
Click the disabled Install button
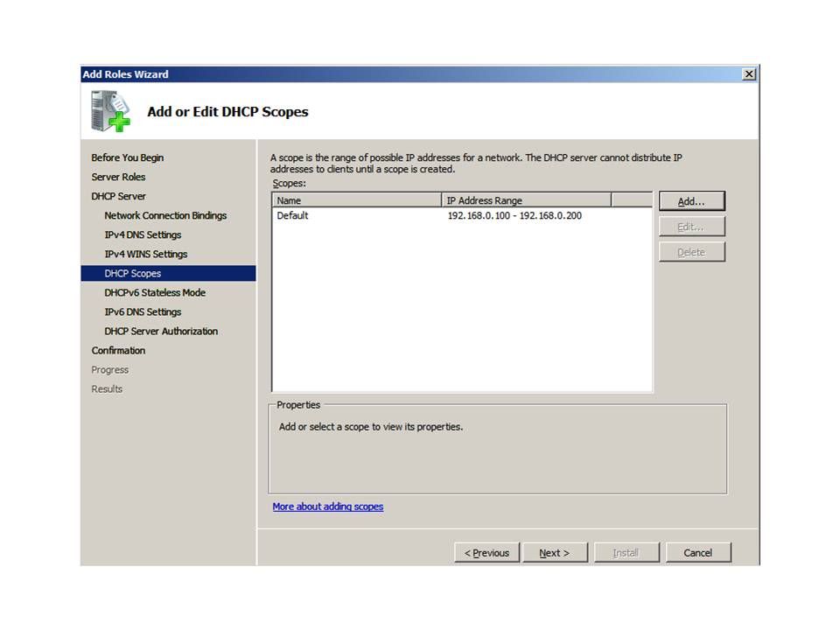coord(626,552)
